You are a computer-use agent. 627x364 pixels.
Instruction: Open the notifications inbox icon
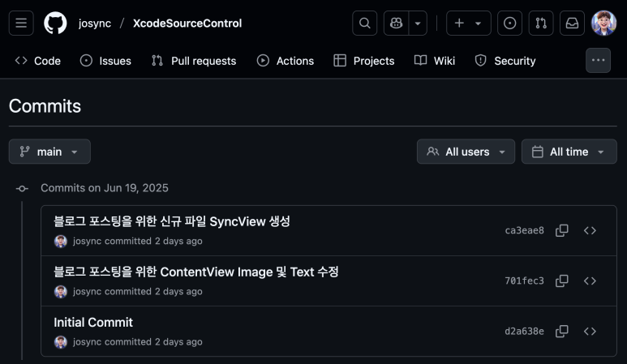click(572, 24)
